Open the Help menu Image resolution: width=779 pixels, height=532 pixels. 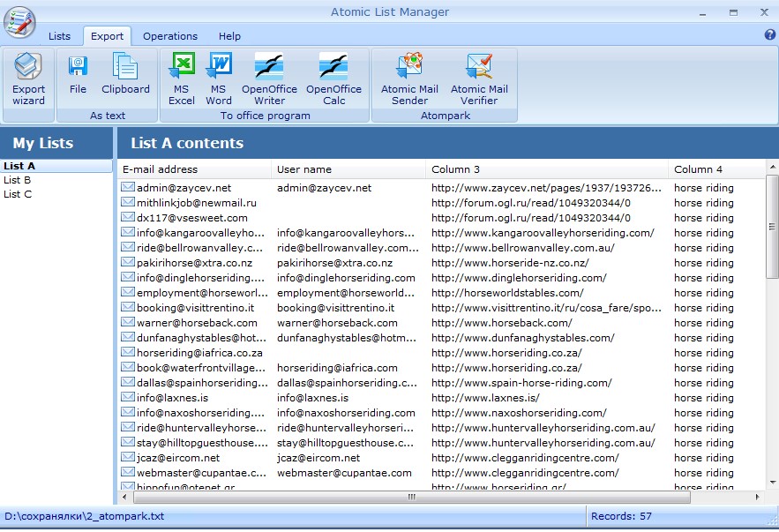(x=229, y=36)
